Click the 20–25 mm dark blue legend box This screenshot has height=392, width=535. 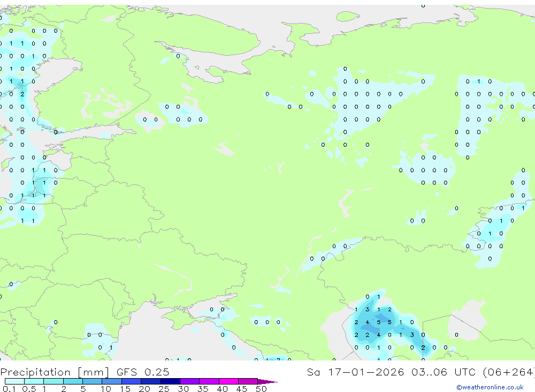pos(151,381)
